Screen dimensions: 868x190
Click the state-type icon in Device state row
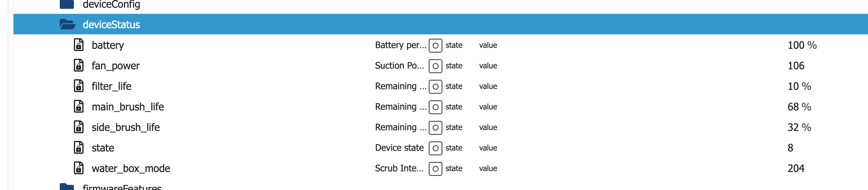click(x=435, y=148)
